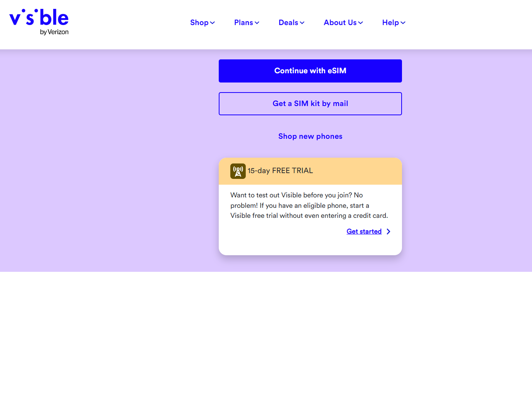Screen dimensions: 532x416
Task: Expand the About Us dropdown chevron
Action: (361, 23)
